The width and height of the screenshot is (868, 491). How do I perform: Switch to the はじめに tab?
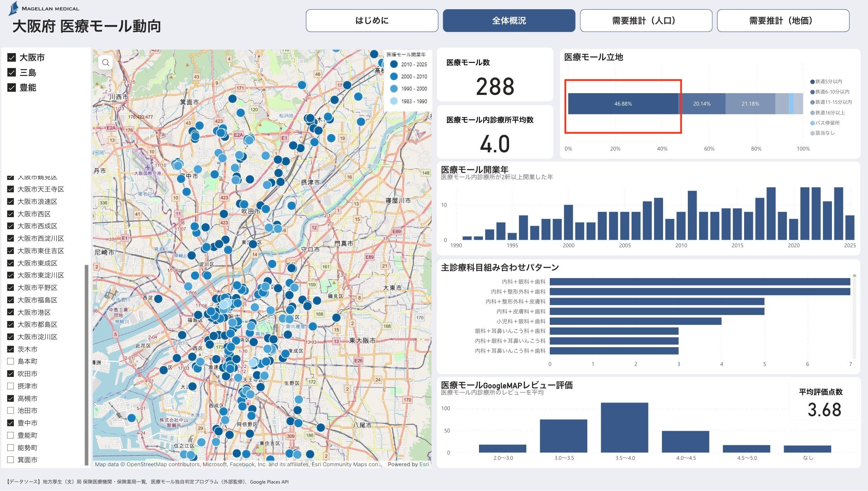pyautogui.click(x=372, y=21)
